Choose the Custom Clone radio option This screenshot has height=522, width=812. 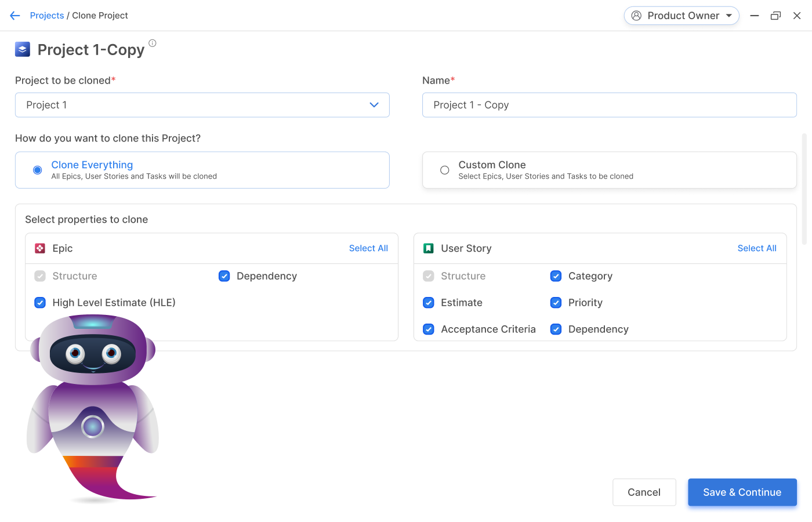coord(445,170)
